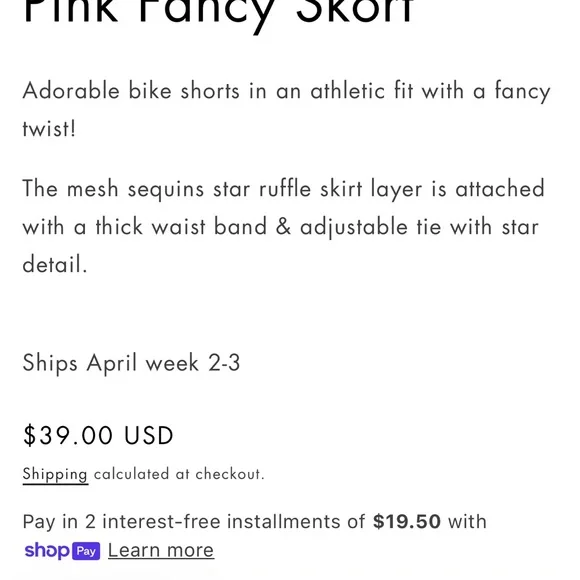Click the word 'with' after $19.50
Viewport: 580px width, 580px height.
tap(467, 522)
